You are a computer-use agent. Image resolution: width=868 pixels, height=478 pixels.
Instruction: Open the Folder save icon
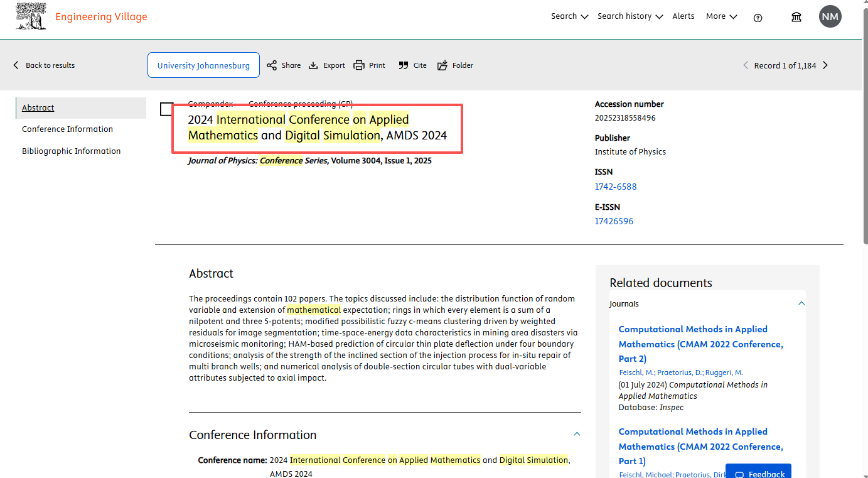click(442, 65)
